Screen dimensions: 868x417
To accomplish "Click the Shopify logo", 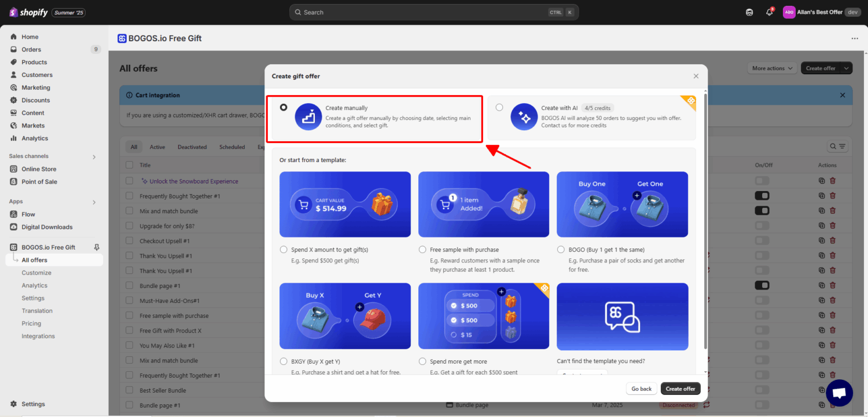I will pos(29,12).
